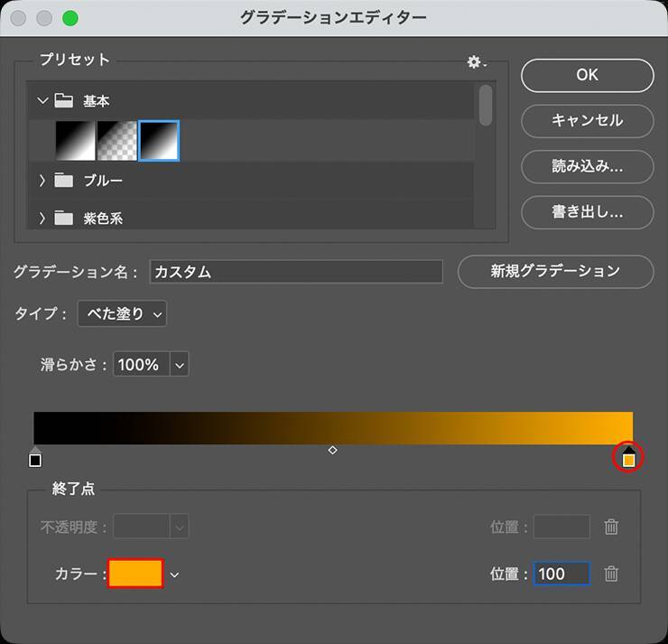Click opacity stop trash icon
Image resolution: width=668 pixels, height=644 pixels.
(611, 527)
